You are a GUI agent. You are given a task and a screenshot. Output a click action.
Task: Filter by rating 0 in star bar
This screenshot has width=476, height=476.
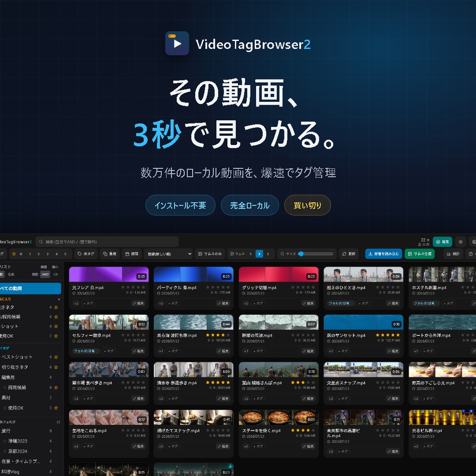[x=21, y=254]
